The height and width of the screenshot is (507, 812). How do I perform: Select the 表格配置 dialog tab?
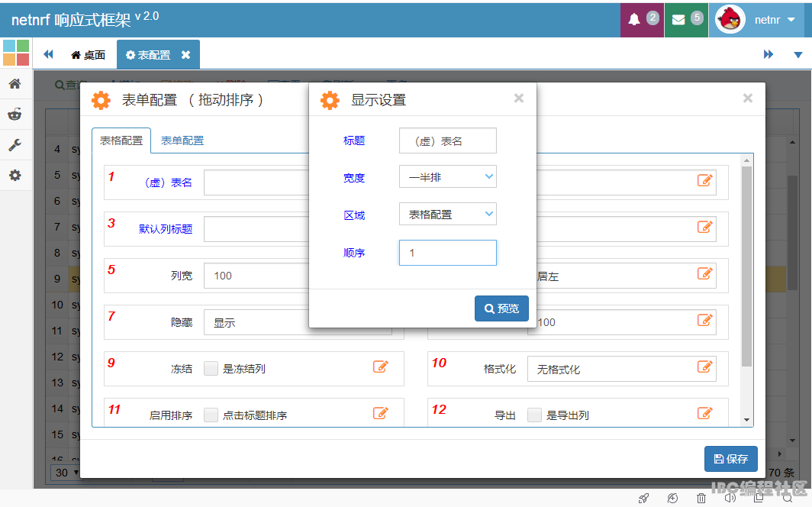point(121,140)
